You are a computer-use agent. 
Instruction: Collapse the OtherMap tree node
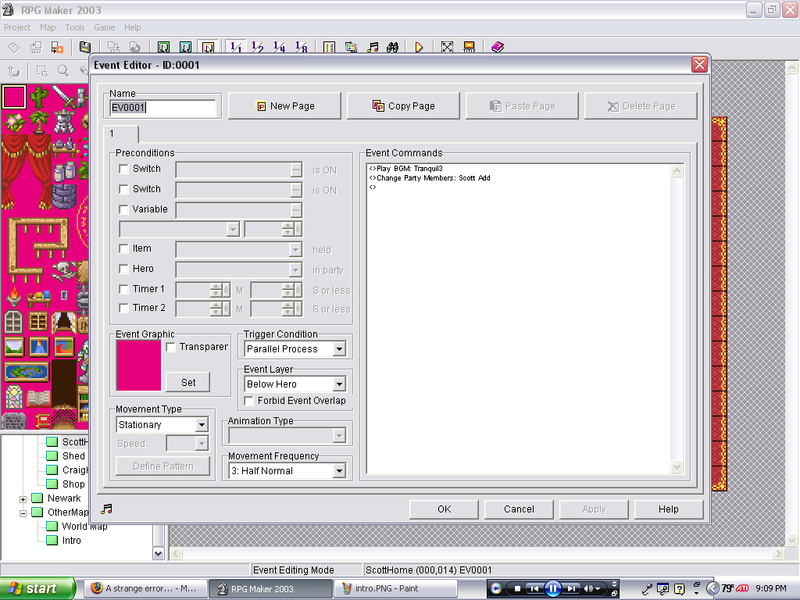(x=23, y=513)
